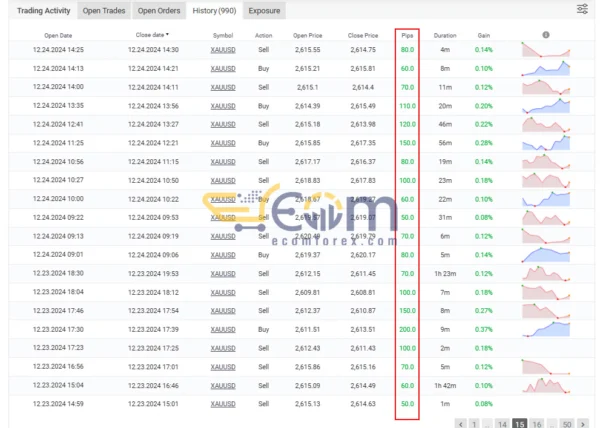
Task: Open XAUUSD link for 12.24.2024 10:27 trade
Action: 223,181
